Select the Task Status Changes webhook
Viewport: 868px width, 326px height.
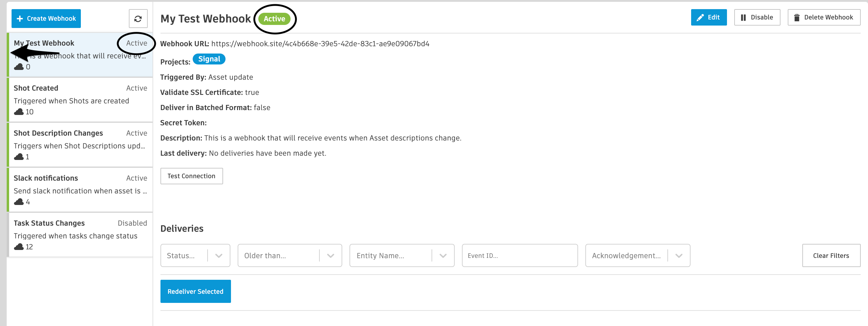(80, 235)
